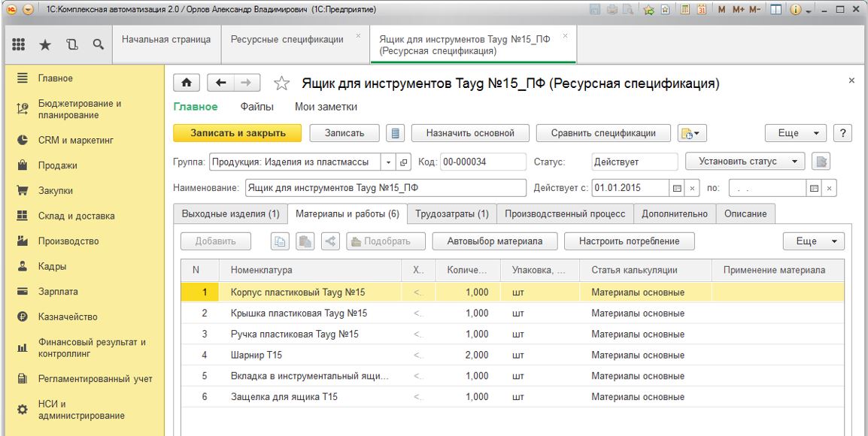This screenshot has width=868, height=436.
Task: Click the document report icon next to Записать
Action: coord(396,133)
